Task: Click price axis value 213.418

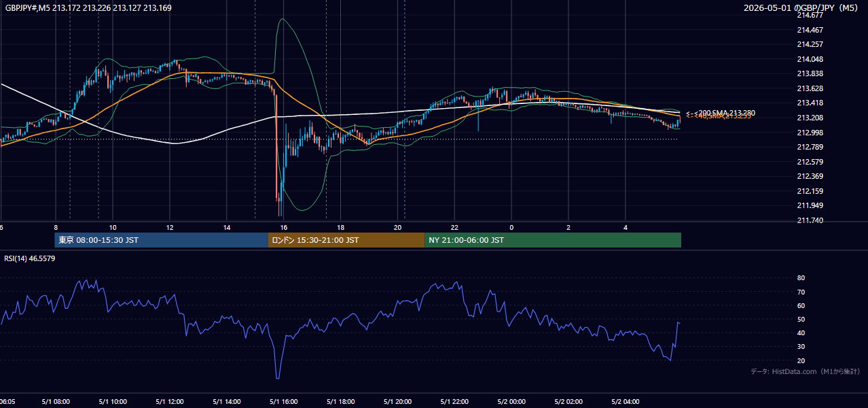Action: pos(810,103)
